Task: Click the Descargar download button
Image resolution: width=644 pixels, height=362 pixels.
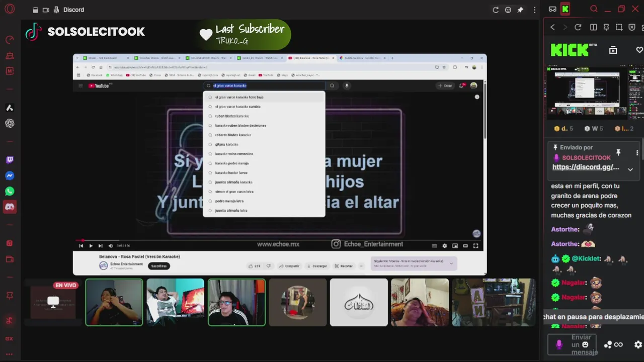Action: [317, 266]
